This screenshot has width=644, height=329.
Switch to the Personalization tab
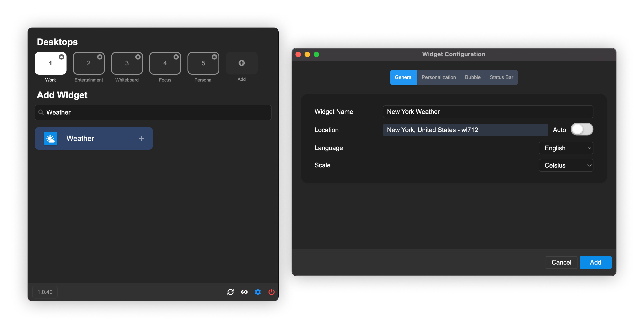[x=439, y=77]
